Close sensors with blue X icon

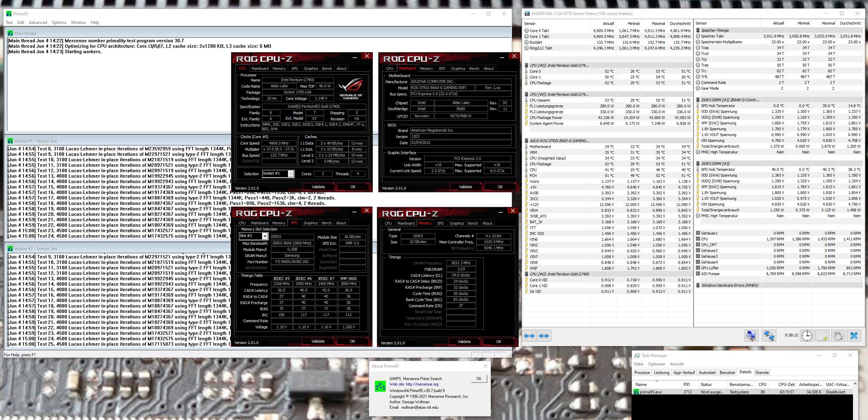point(854,336)
